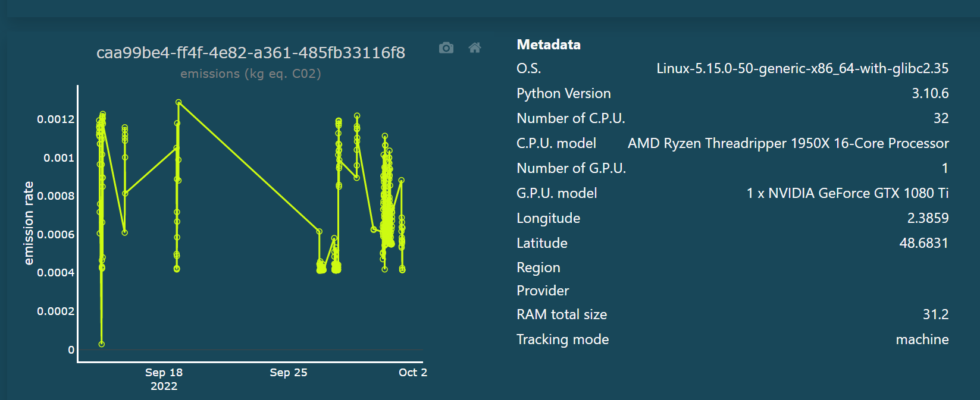The height and width of the screenshot is (400, 980).
Task: Select the Longitude value 2.3859
Action: 928,218
